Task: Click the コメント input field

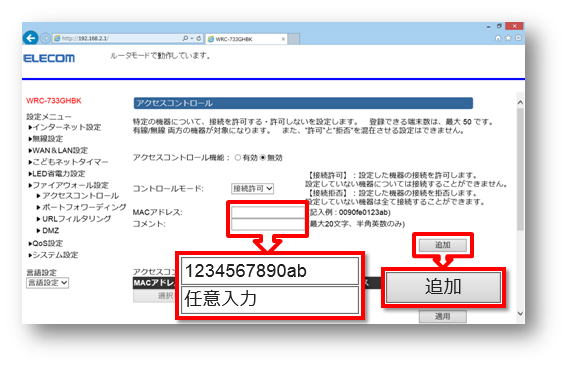Action: click(268, 224)
